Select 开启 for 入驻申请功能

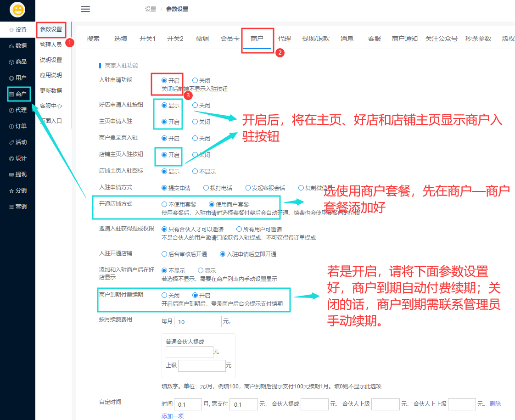(164, 80)
